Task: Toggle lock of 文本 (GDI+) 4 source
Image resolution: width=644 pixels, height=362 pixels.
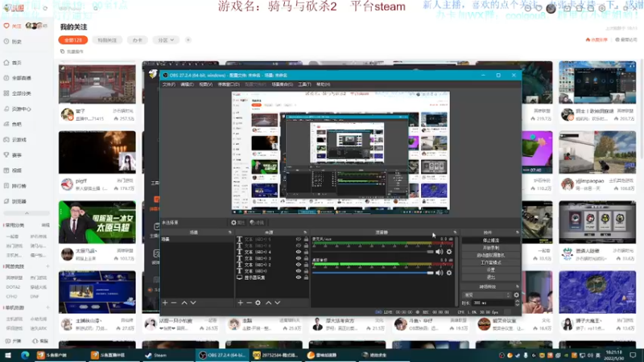Action: (306, 252)
